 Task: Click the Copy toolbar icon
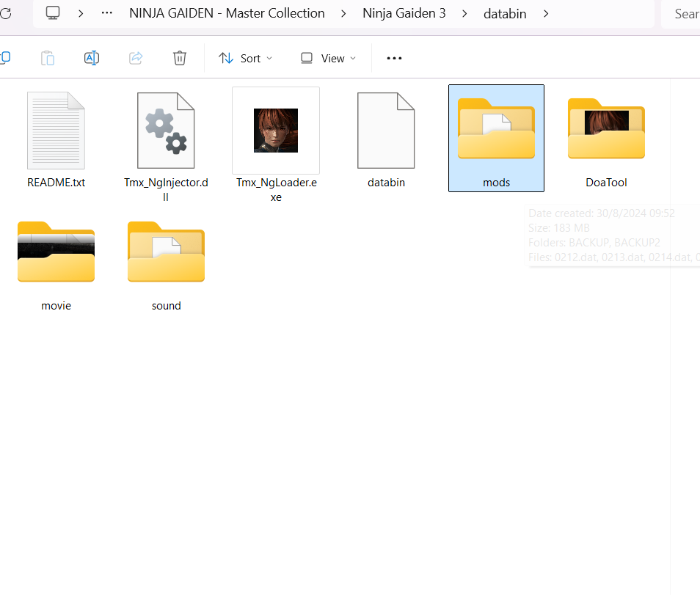(x=5, y=57)
